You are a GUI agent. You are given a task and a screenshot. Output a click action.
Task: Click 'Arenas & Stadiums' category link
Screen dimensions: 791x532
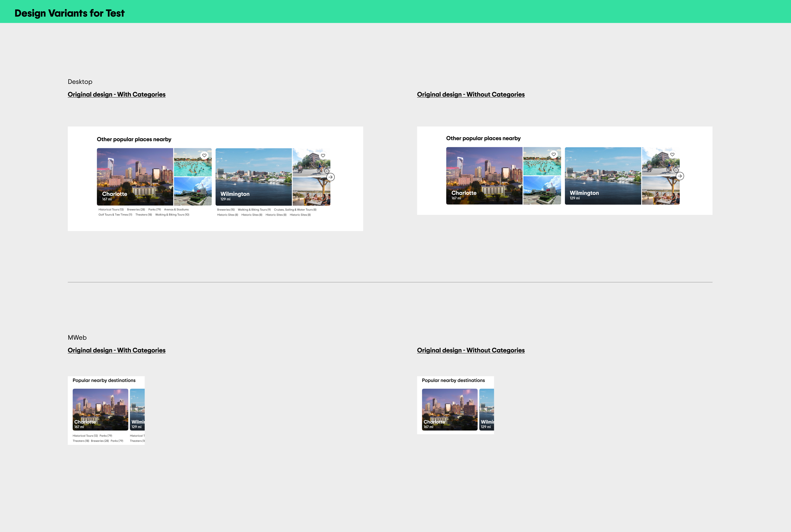176,209
